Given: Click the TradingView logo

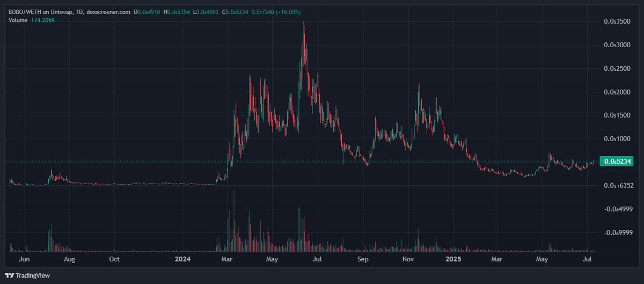Looking at the screenshot, I should click(27, 274).
